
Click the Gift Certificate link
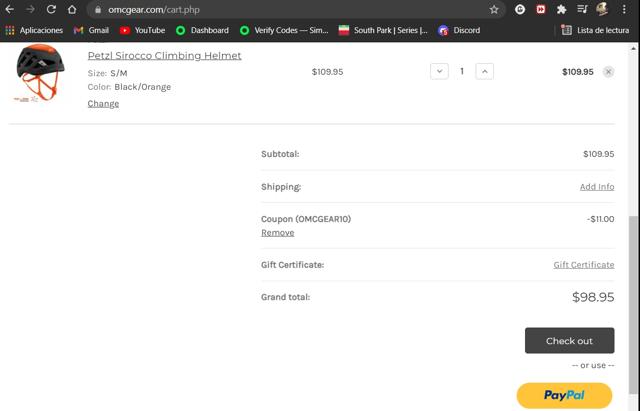(x=584, y=264)
